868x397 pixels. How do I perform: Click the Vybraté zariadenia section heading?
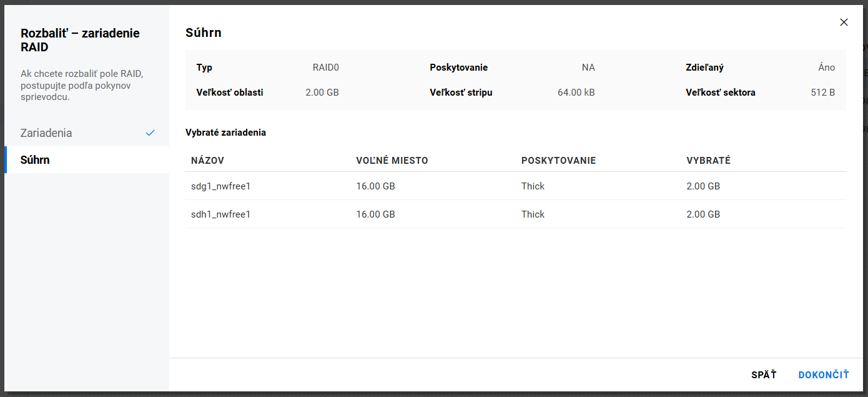[225, 133]
